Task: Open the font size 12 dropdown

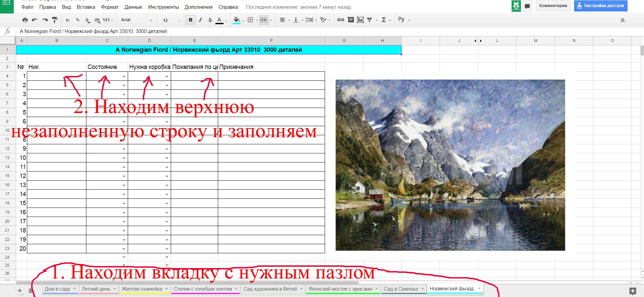Action: 171,20
